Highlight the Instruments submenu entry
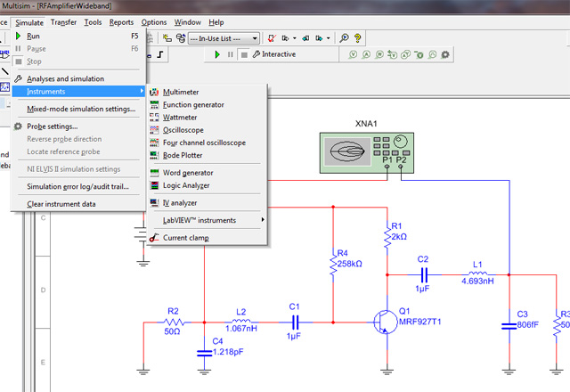The height and width of the screenshot is (392, 570). pos(78,92)
